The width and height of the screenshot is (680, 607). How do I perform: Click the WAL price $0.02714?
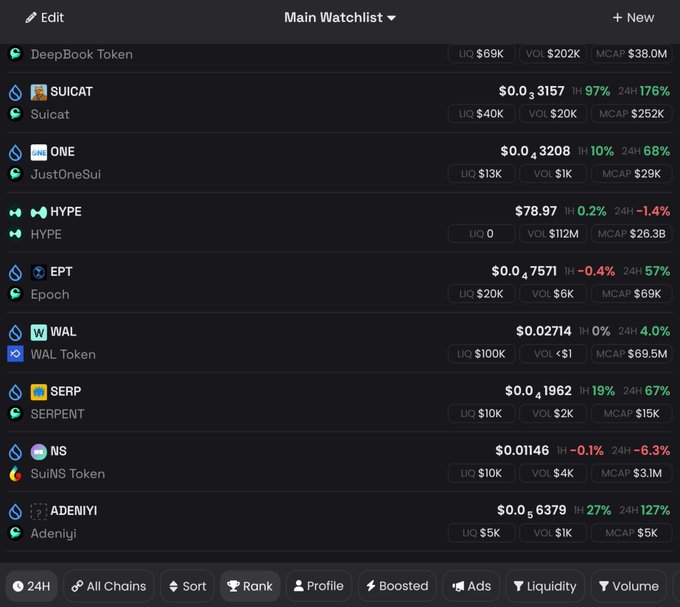click(543, 331)
